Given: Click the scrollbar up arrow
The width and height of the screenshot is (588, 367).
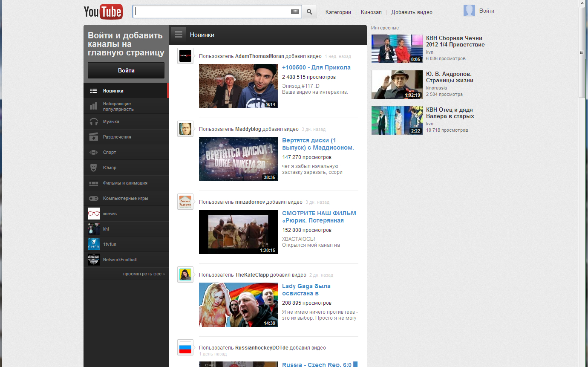Looking at the screenshot, I should [x=582, y=3].
